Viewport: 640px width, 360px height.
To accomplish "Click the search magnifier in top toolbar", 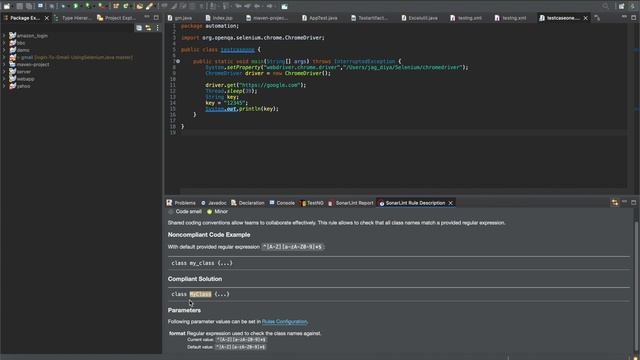I will (x=606, y=6).
